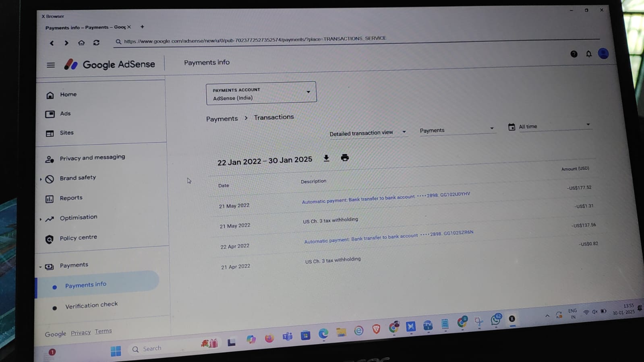Image resolution: width=644 pixels, height=362 pixels.
Task: Select the -US$137.56 amount
Action: pos(584,225)
